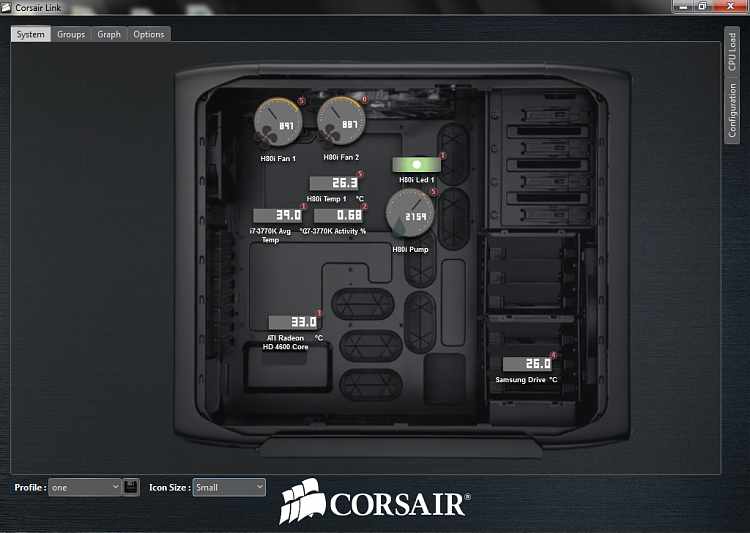Click the red badge on H80i Led 1
The width and height of the screenshot is (750, 533).
click(443, 155)
